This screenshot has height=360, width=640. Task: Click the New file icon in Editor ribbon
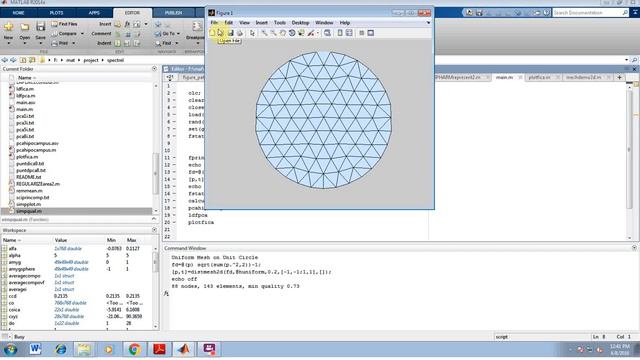[9, 27]
